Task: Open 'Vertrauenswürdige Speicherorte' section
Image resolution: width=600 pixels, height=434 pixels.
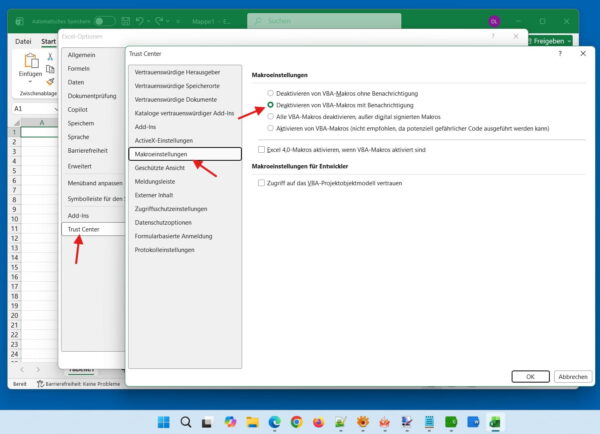Action: click(x=185, y=86)
